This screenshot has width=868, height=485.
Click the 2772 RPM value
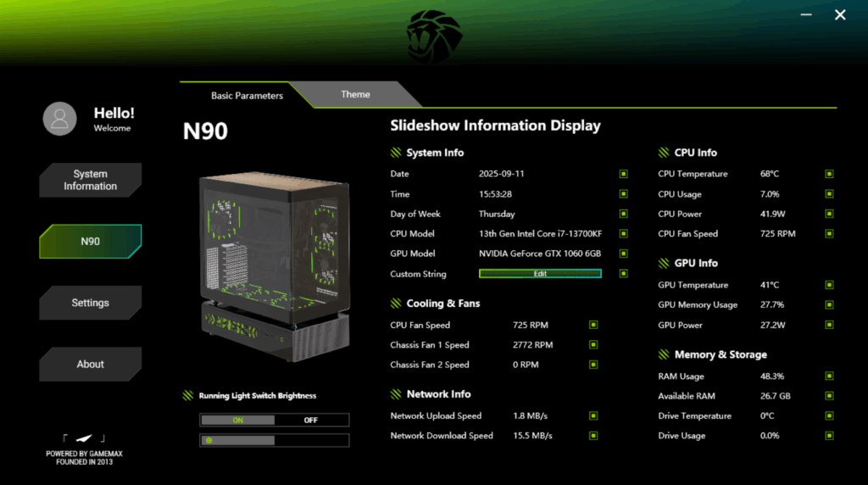532,345
